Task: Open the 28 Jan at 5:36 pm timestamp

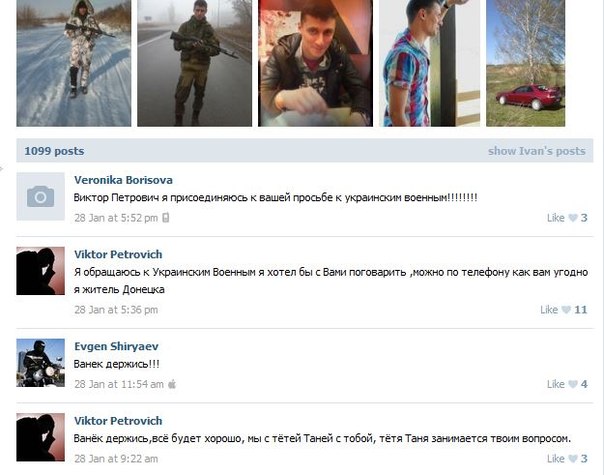Action: [x=116, y=310]
